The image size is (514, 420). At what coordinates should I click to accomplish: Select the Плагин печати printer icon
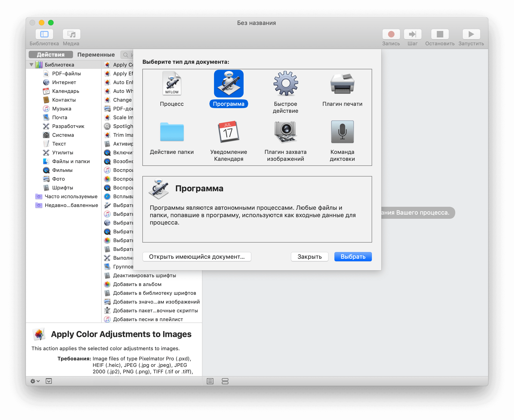[x=343, y=84]
